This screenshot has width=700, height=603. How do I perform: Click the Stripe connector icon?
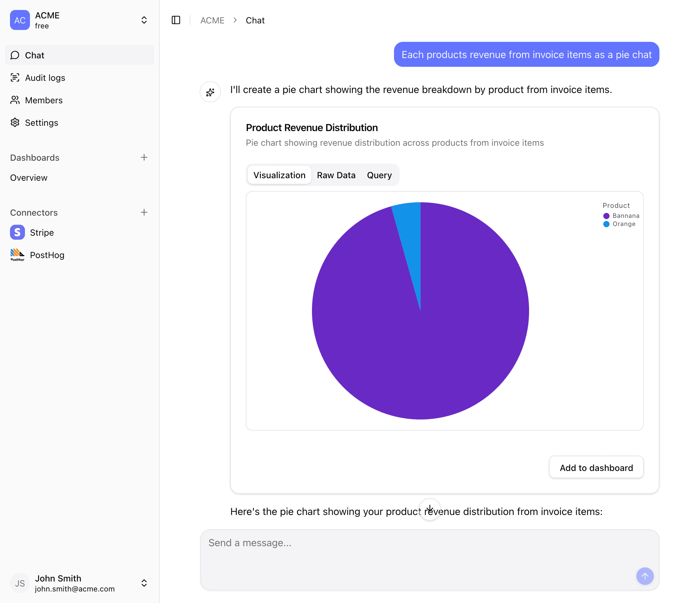(x=17, y=233)
